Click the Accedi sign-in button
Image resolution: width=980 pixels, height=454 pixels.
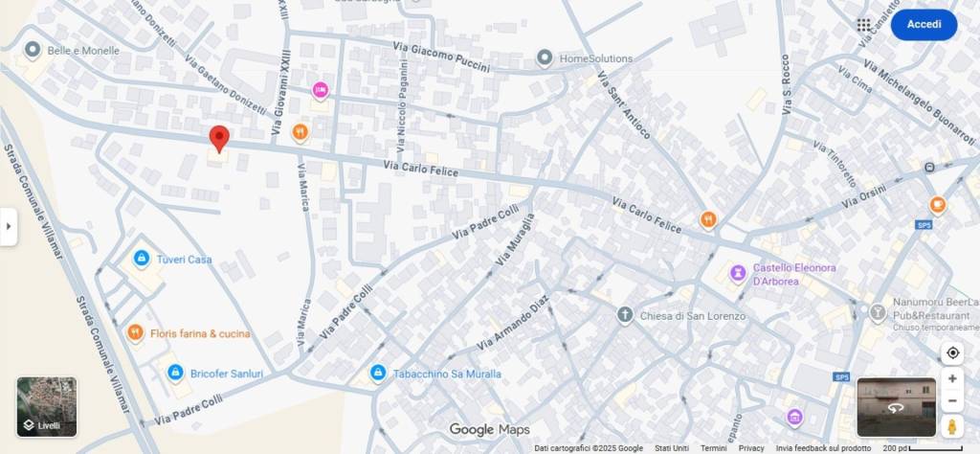pyautogui.click(x=924, y=24)
